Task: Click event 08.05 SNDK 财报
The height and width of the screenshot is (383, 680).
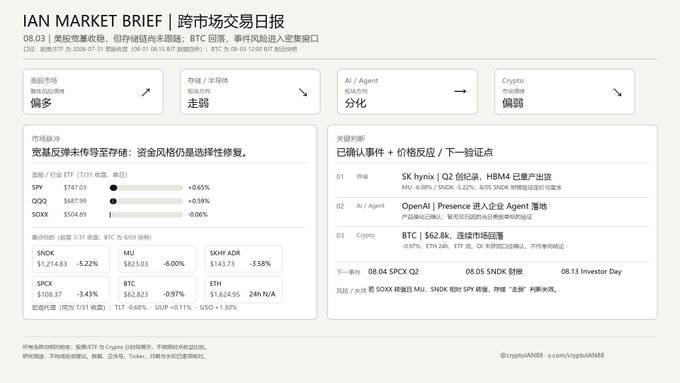Action: (494, 272)
